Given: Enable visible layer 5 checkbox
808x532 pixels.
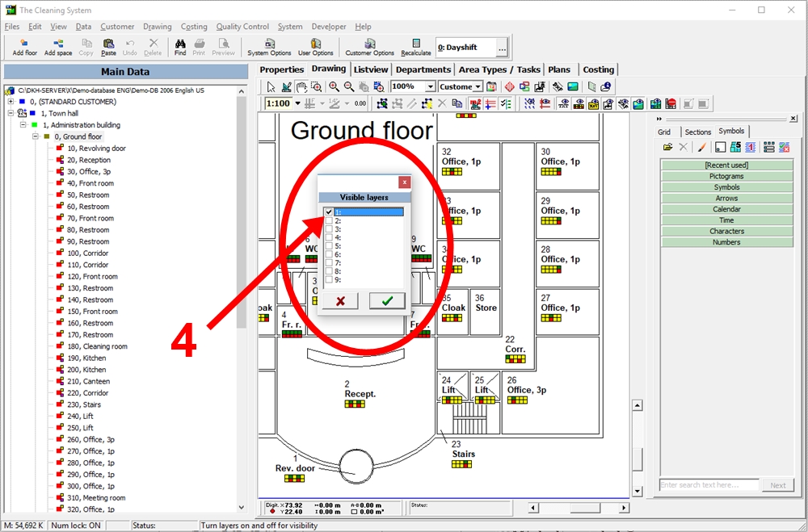Looking at the screenshot, I should click(329, 246).
